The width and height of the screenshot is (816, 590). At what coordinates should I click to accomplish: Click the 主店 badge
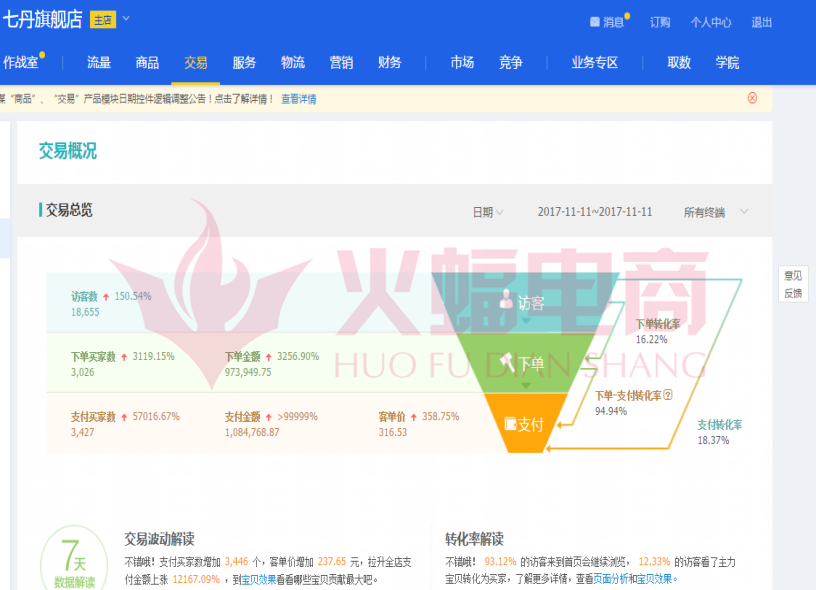pyautogui.click(x=103, y=20)
